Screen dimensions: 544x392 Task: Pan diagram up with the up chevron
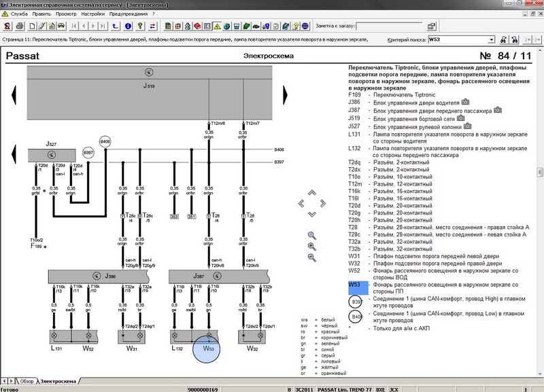coord(312,192)
